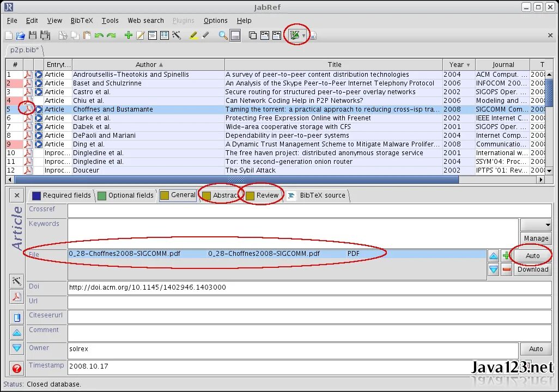The width and height of the screenshot is (559, 392).
Task: Sort by the Author column header
Action: coord(148,64)
